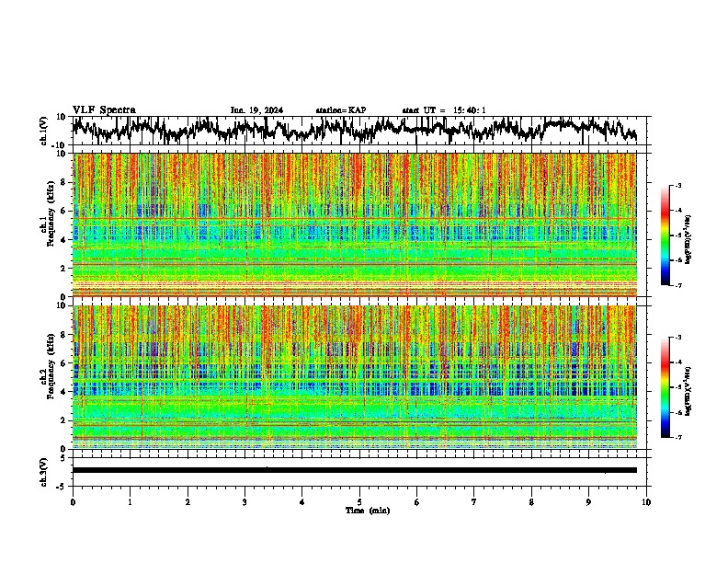Image resolution: width=728 pixels, height=563 pixels.
Task: Click the "station=KAP" header text
Action: click(341, 110)
